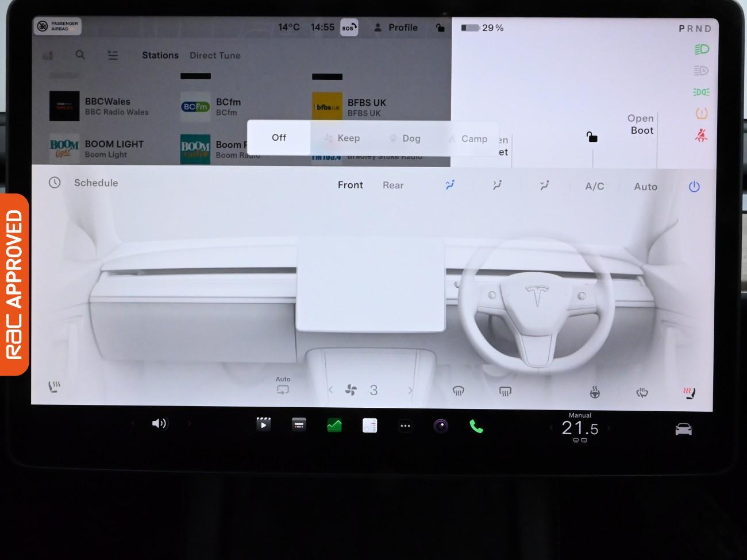Image resolution: width=747 pixels, height=560 pixels.
Task: Select the Rear climate tab
Action: tap(393, 185)
